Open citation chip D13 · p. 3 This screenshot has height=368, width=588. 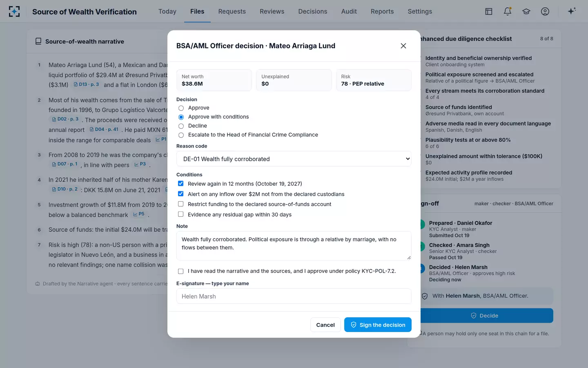coord(87,85)
